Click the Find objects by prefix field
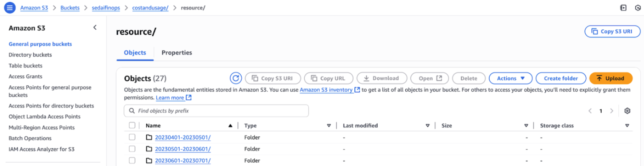This screenshot has width=644, height=166. (x=216, y=111)
